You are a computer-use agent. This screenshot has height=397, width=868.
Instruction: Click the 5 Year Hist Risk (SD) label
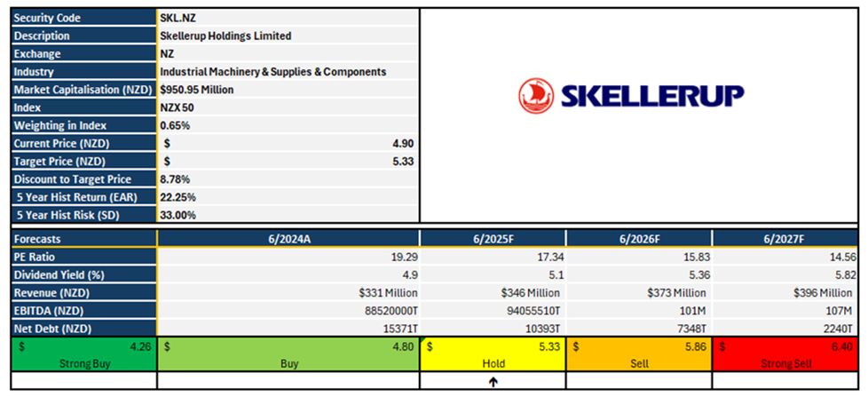pos(83,215)
